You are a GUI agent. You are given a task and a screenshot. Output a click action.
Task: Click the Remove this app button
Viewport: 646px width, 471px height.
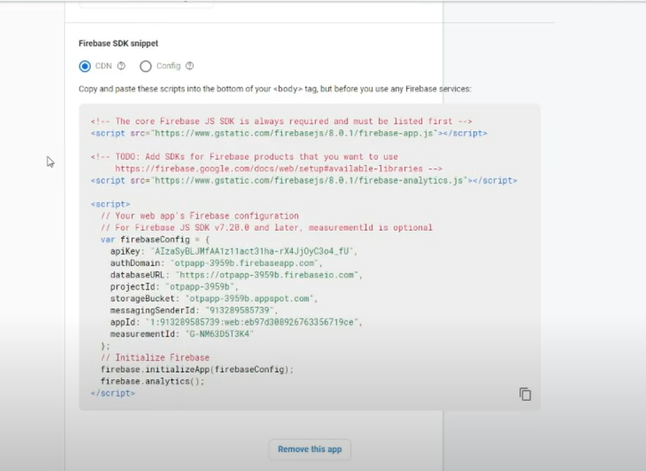pyautogui.click(x=309, y=449)
